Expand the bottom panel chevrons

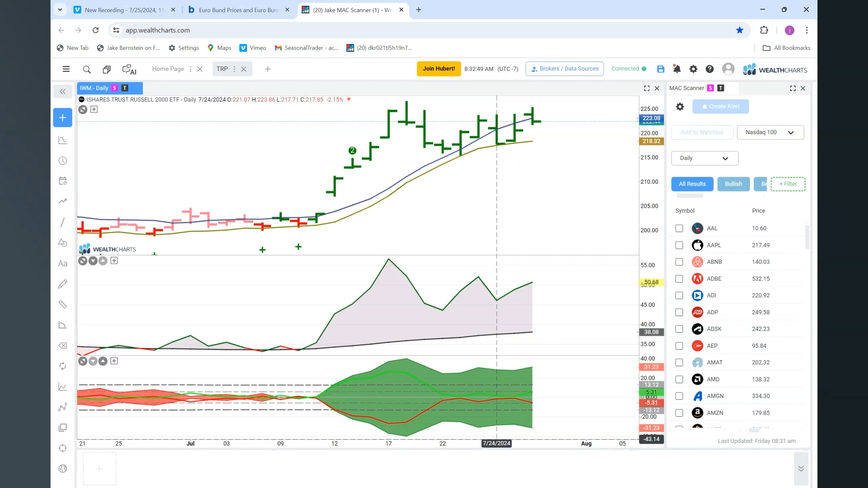coord(801,469)
